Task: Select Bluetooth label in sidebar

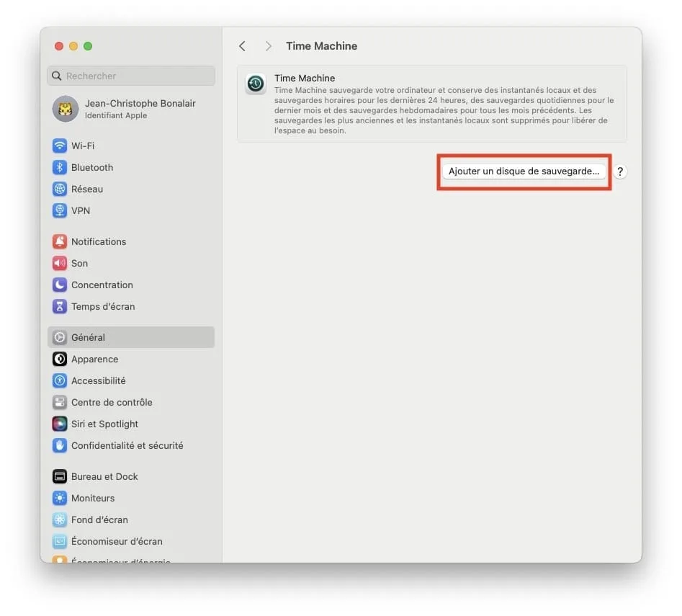Action: pos(92,167)
